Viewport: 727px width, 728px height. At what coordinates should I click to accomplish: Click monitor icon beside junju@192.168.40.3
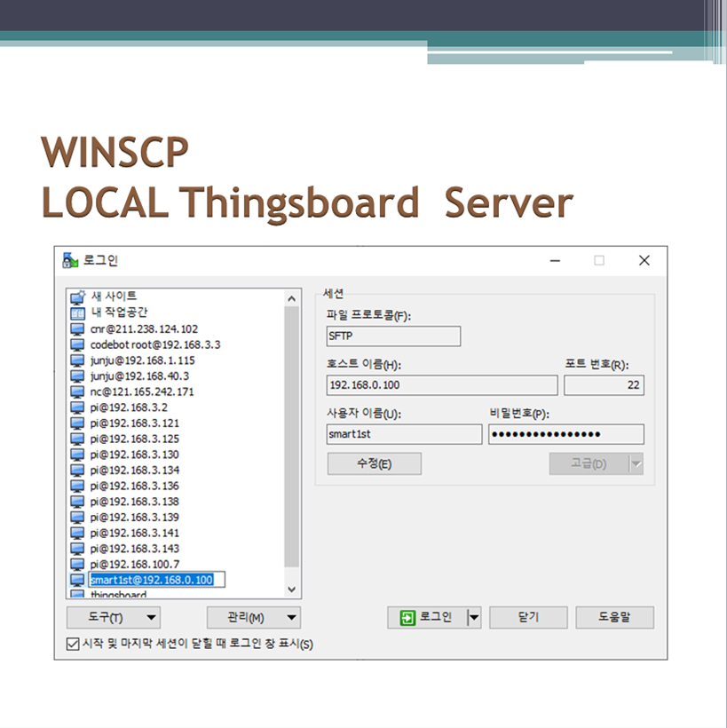(x=77, y=376)
